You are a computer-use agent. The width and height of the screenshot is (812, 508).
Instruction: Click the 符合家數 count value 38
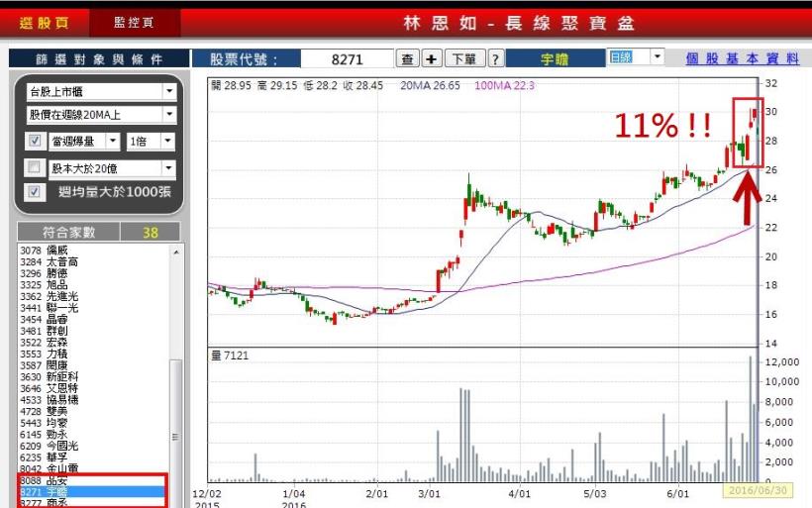(x=151, y=232)
